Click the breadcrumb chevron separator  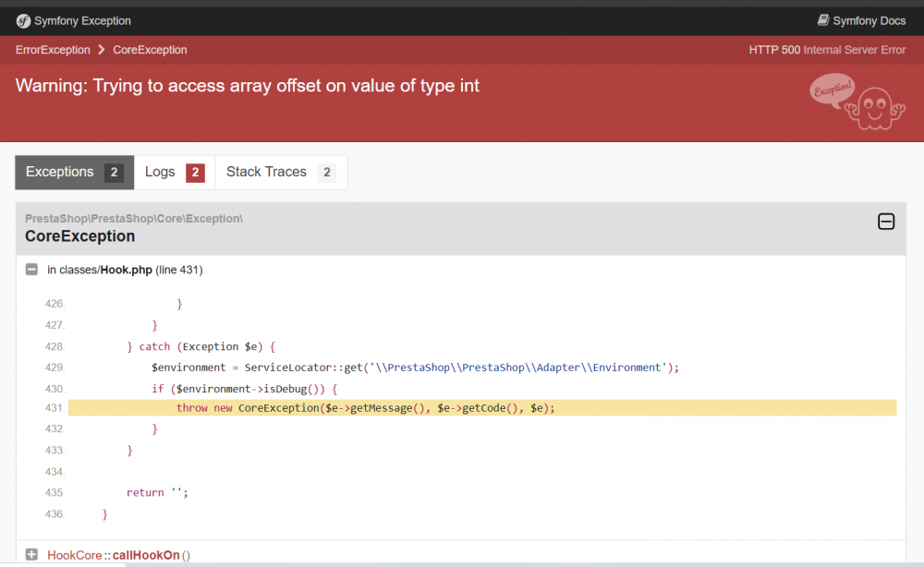pos(102,50)
